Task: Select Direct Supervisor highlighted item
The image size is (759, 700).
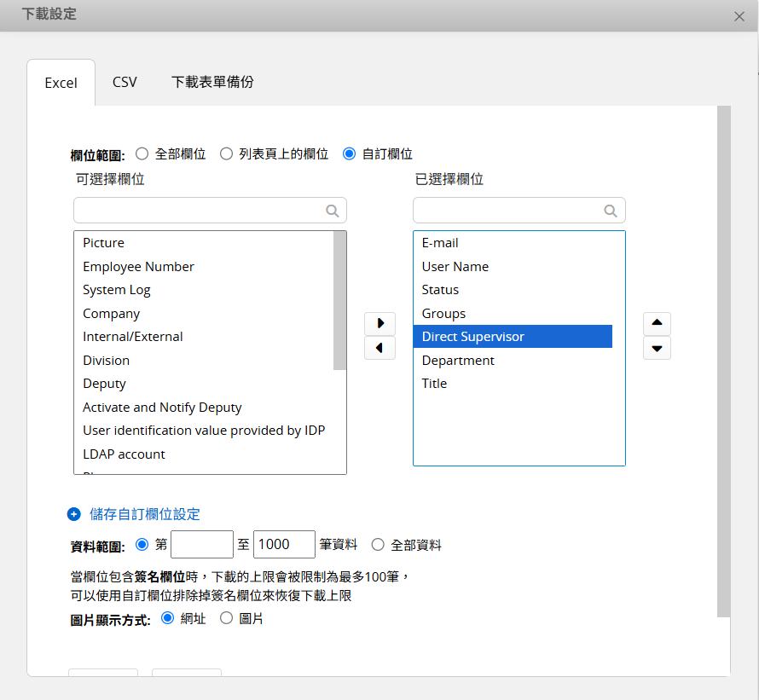Action: (513, 337)
